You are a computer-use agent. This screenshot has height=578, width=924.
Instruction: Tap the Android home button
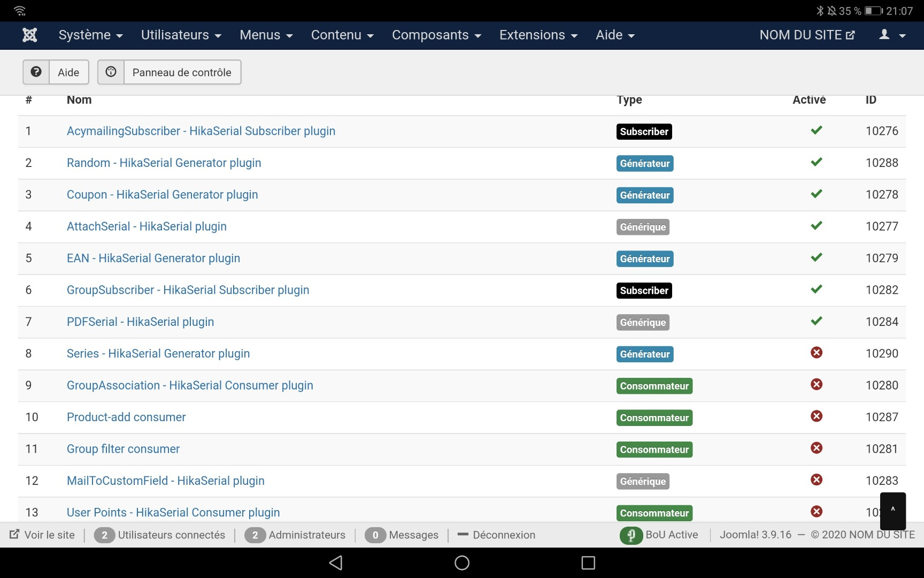[462, 562]
